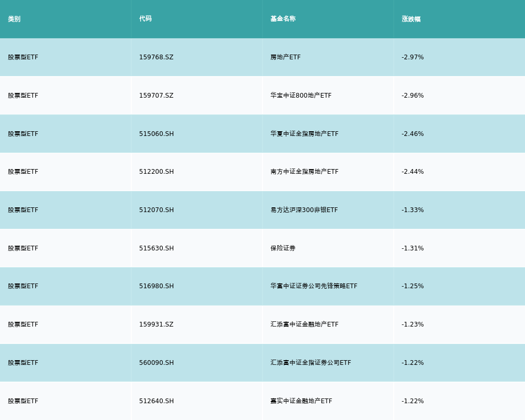This screenshot has width=525, height=420.
Task: Click the -2.97% change value
Action: pyautogui.click(x=413, y=57)
